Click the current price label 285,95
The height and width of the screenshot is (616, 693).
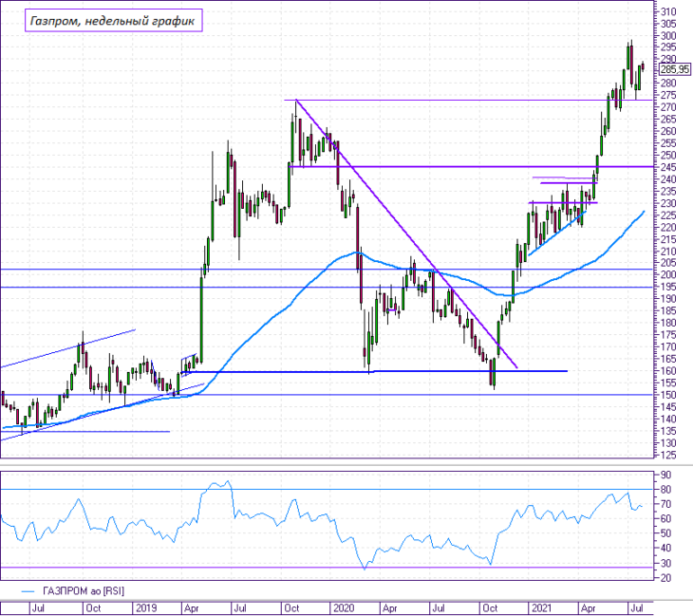(x=674, y=69)
